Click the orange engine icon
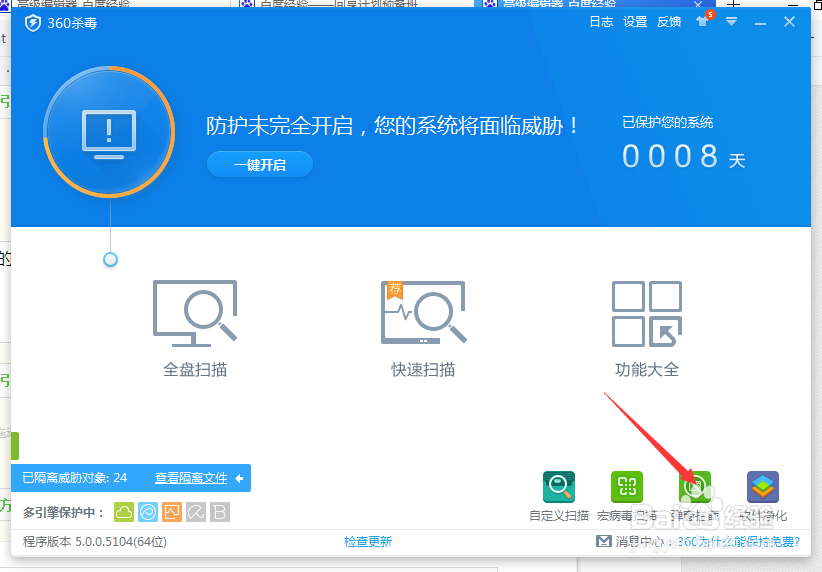 (172, 512)
